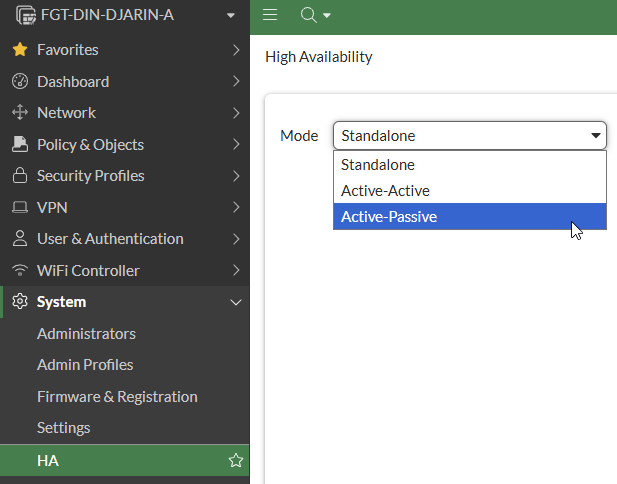Open the VPN menu

(x=124, y=207)
